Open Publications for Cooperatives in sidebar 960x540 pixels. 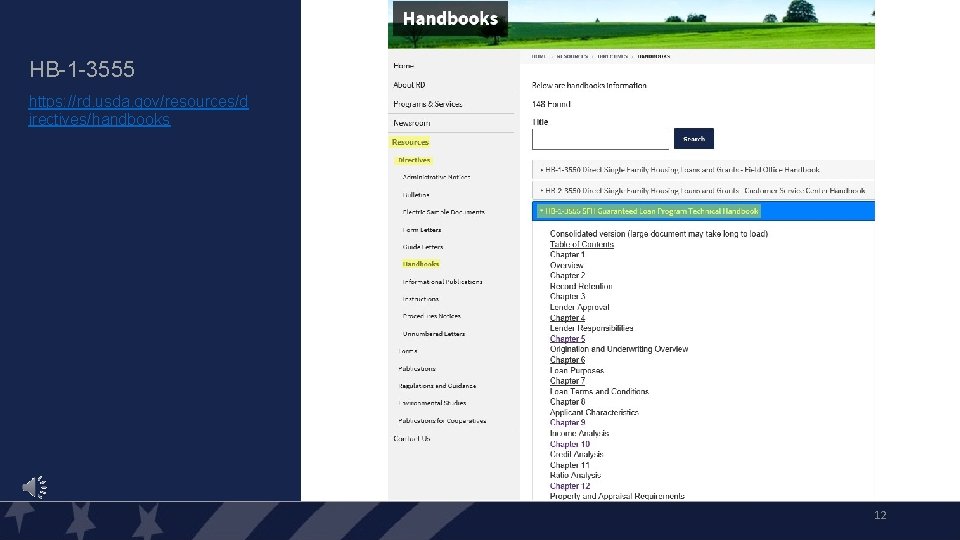pos(442,421)
